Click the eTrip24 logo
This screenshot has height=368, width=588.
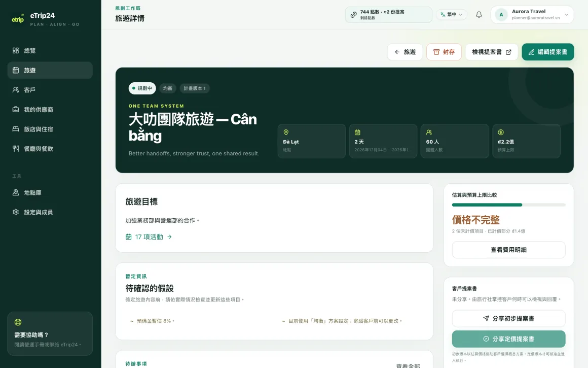click(18, 19)
